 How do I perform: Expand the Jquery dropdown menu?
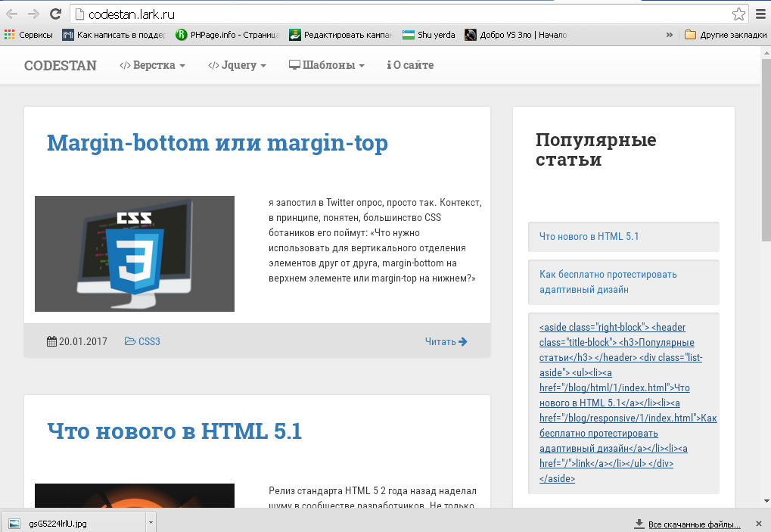pos(237,65)
